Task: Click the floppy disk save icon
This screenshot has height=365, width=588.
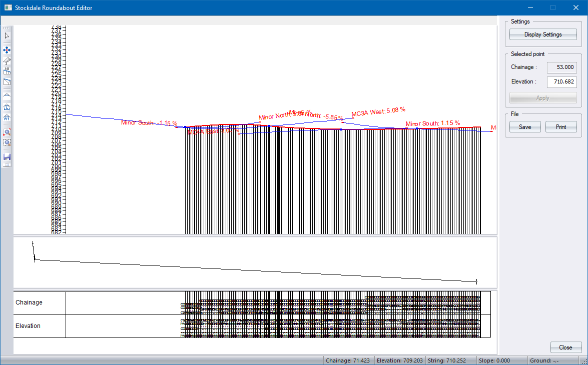Action: (x=7, y=157)
